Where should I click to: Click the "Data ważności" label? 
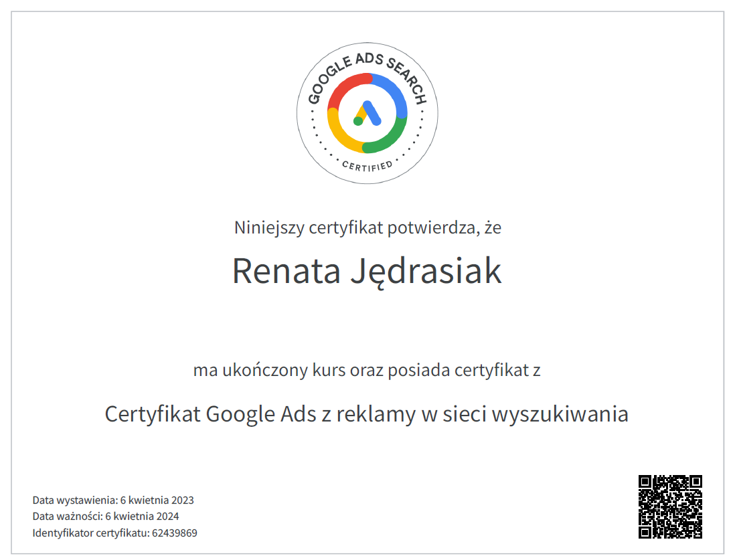coord(68,517)
